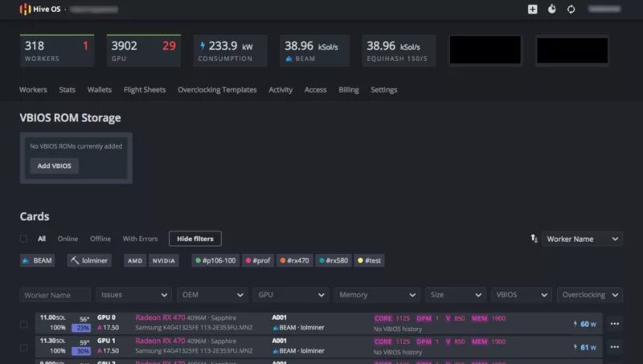Open the VBIOS filter dropdown
This screenshot has height=364, width=643.
521,295
